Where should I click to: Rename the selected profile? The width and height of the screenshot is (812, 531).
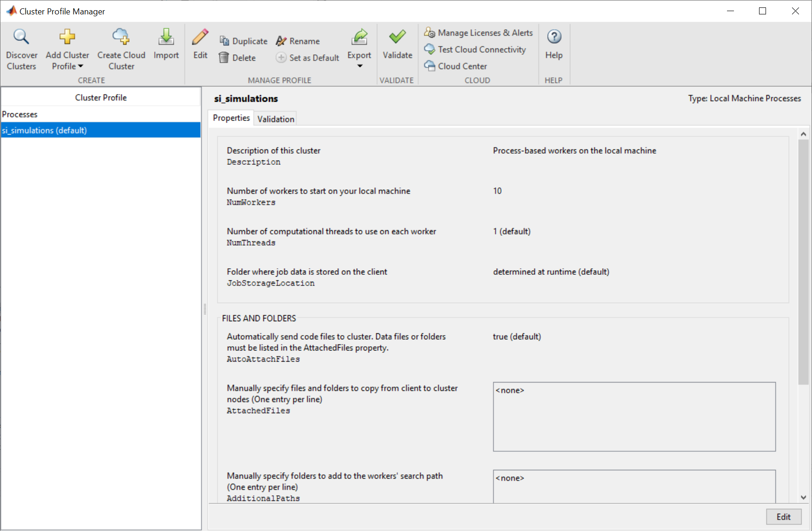(x=298, y=41)
